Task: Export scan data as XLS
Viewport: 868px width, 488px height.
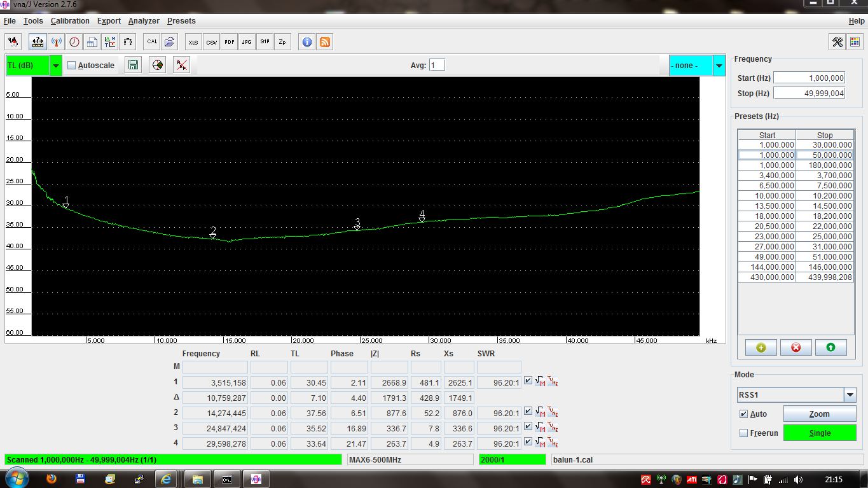Action: tap(193, 42)
